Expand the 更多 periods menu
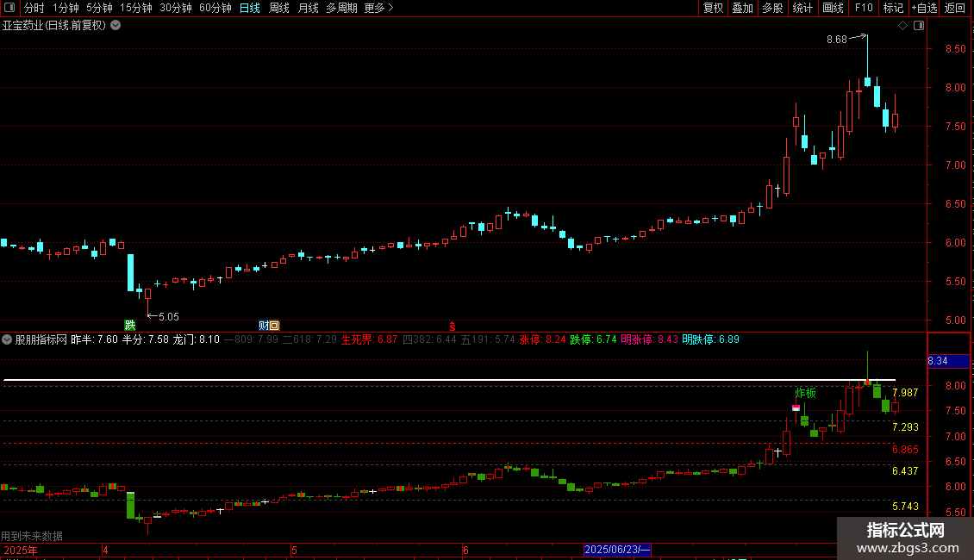 (378, 8)
